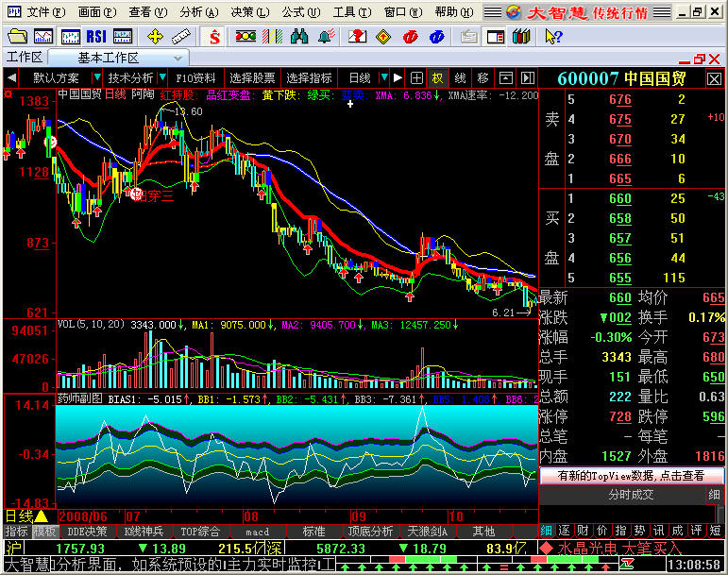Close the 600007 quote panel with X box

(714, 79)
